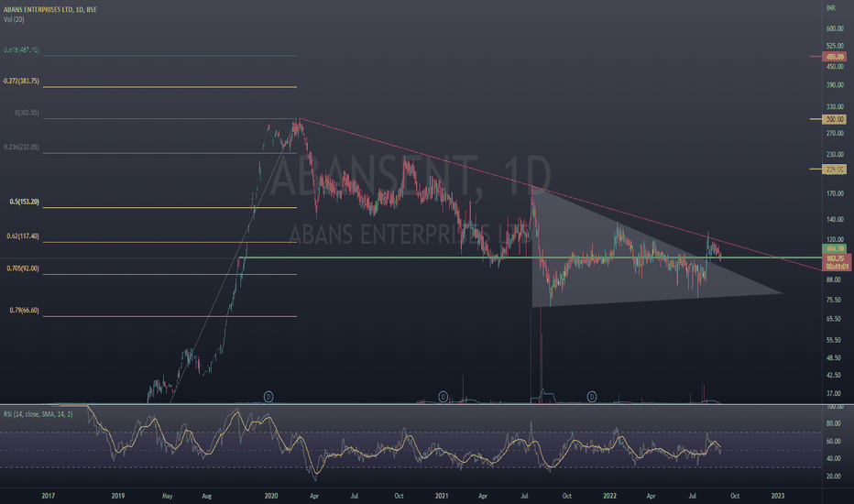Click the 270.00 price axis label
Image resolution: width=854 pixels, height=504 pixels.
835,133
